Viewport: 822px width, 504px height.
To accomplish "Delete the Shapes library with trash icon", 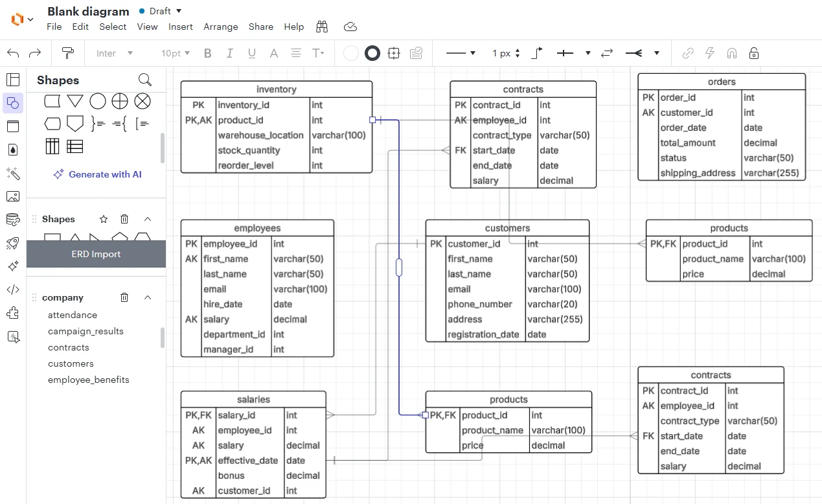I will point(125,219).
